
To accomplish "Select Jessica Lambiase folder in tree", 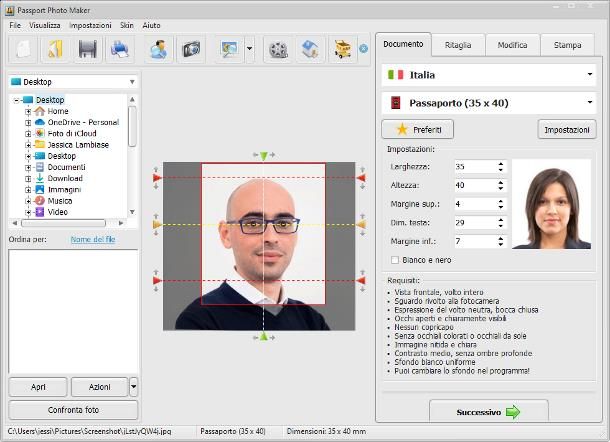I will 78,145.
